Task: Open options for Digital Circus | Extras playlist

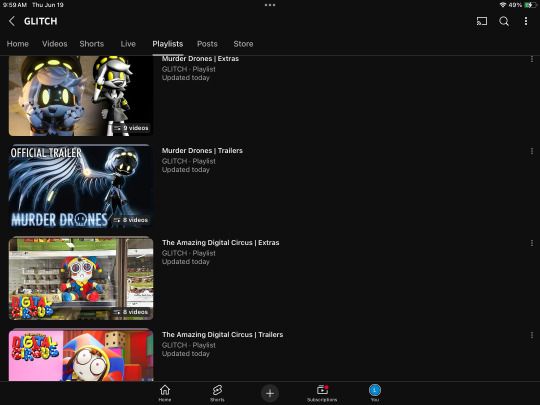Action: (532, 243)
